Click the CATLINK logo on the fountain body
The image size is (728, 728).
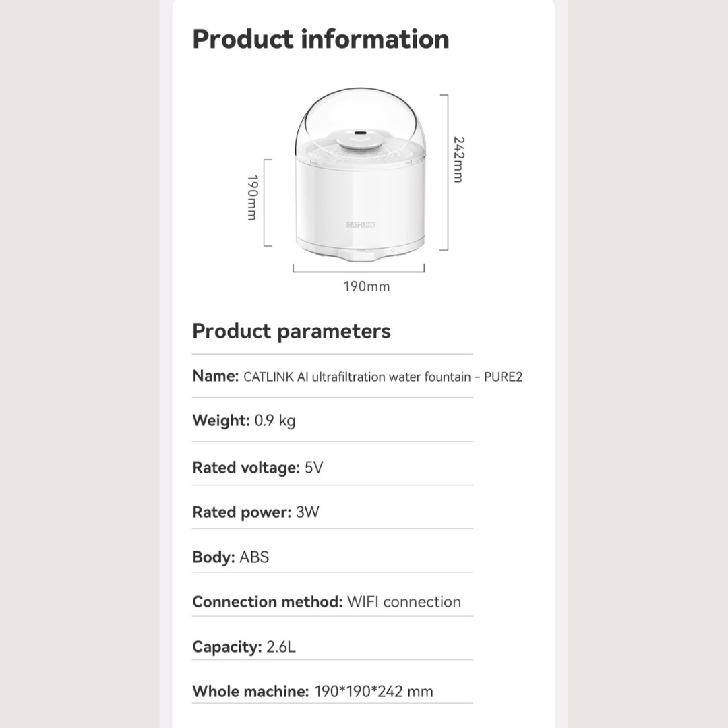361,224
